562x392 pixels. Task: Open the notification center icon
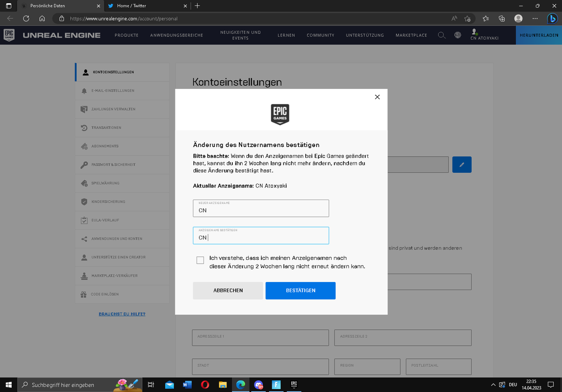[551, 385]
